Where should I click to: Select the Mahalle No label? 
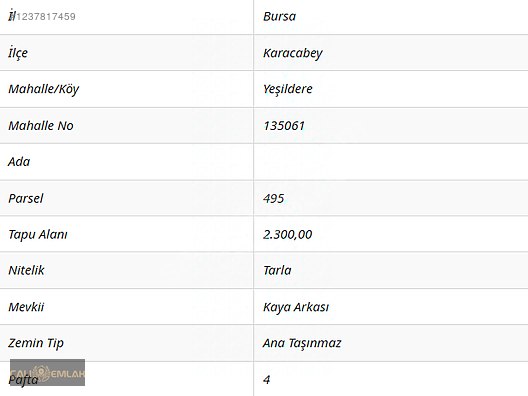coord(41,126)
